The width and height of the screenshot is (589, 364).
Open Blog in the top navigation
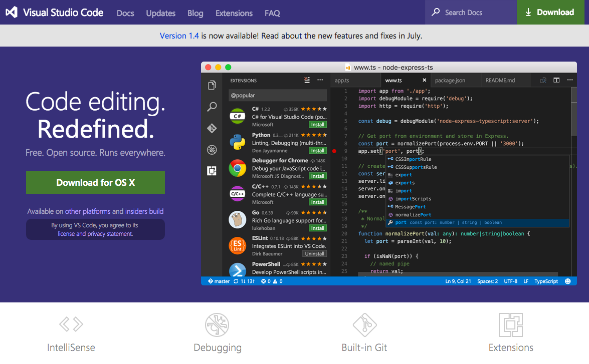point(195,13)
